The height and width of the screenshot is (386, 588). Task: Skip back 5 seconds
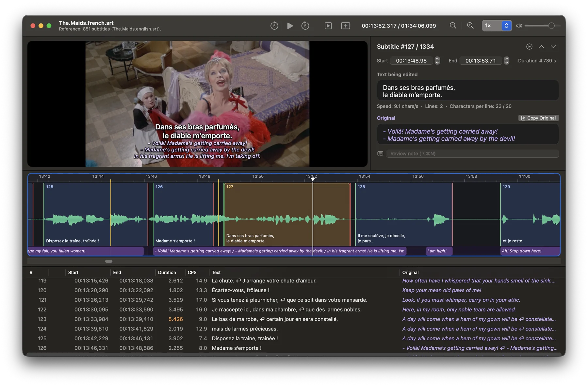pos(274,25)
